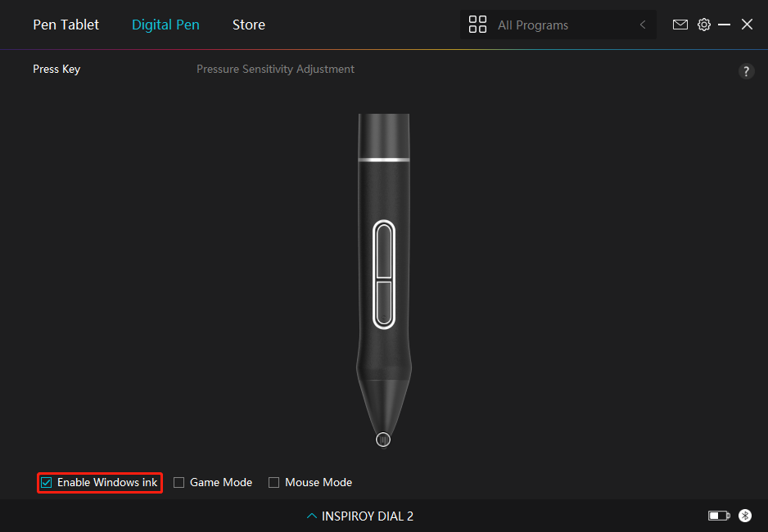
Task: Open settings with the gear icon
Action: tap(704, 25)
